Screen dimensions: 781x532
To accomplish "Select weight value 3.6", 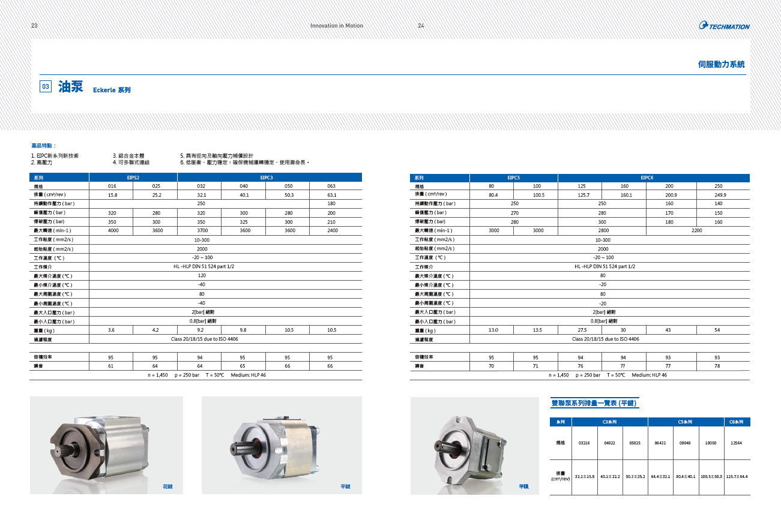I will (112, 330).
